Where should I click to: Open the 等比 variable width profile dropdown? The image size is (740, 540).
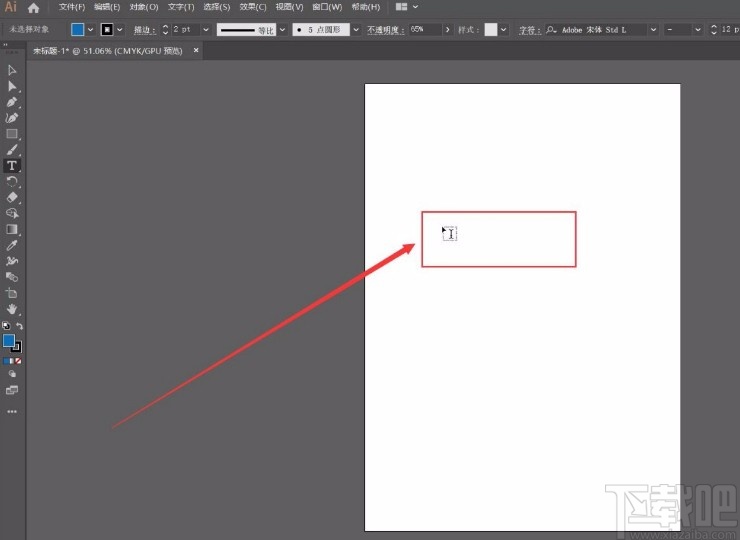click(x=282, y=30)
